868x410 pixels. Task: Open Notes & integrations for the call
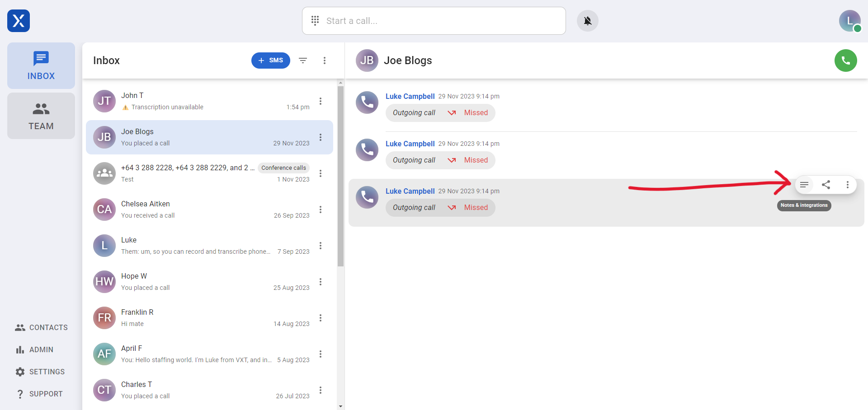click(804, 185)
